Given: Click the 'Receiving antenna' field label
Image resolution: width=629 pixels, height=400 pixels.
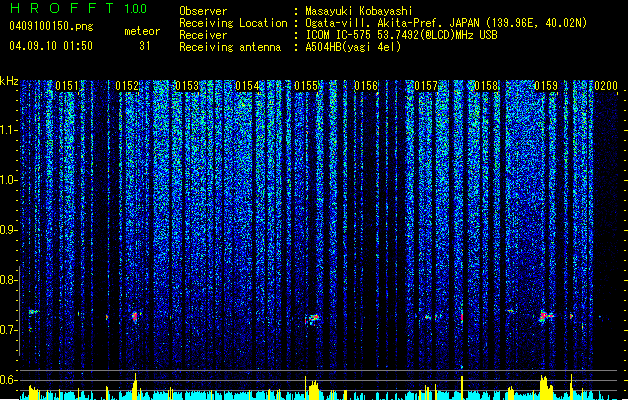Looking at the screenshot, I should (230, 47).
